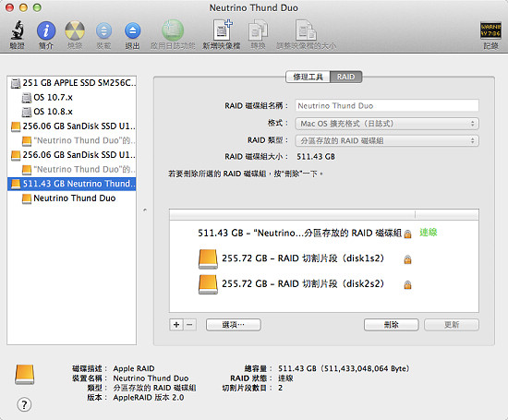508x420 pixels.
Task: Switch to the 修理工具 tab
Action: (x=308, y=77)
